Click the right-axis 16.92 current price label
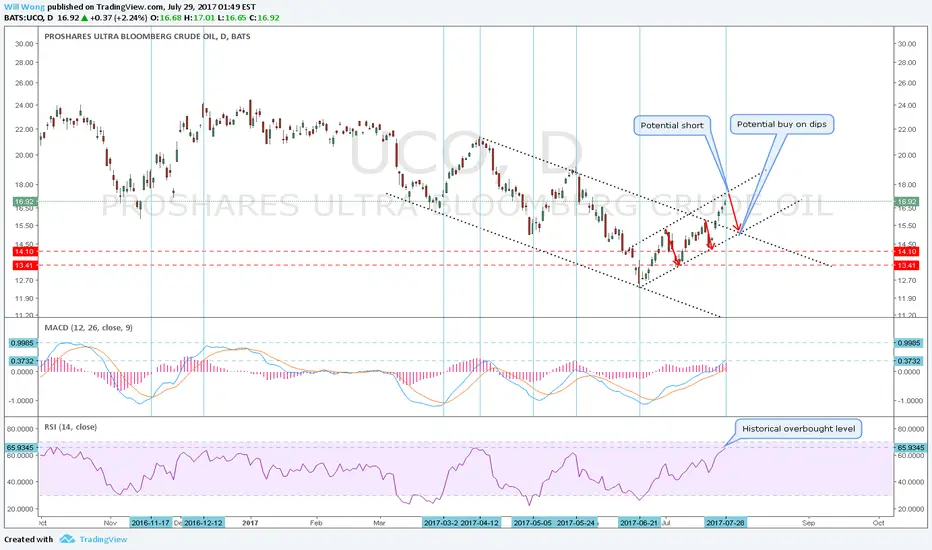Image resolution: width=932 pixels, height=550 pixels. click(907, 202)
